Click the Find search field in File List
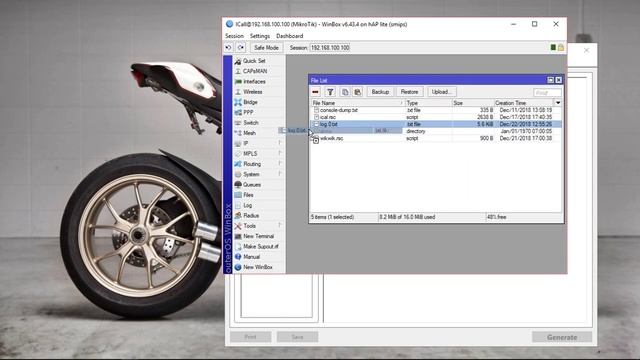The height and width of the screenshot is (360, 640). [x=547, y=93]
